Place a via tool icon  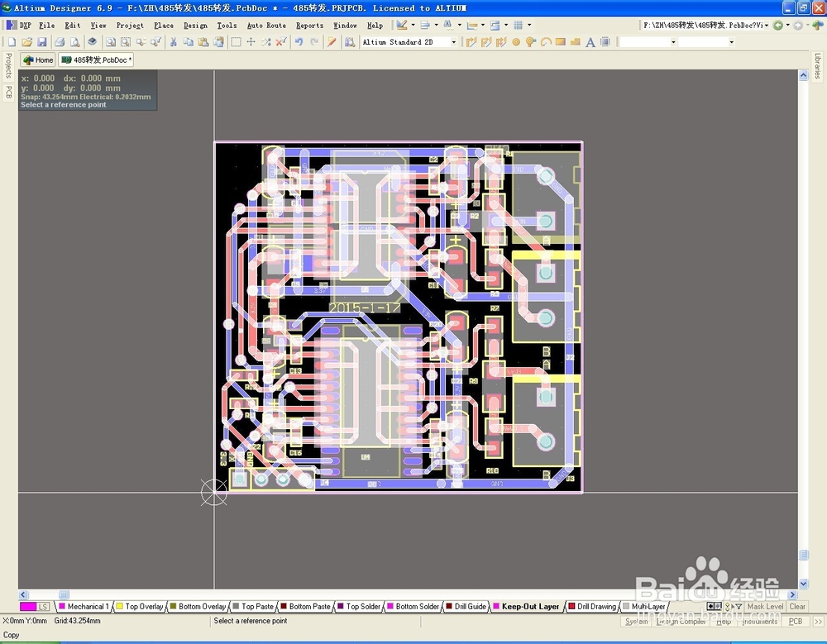531,42
